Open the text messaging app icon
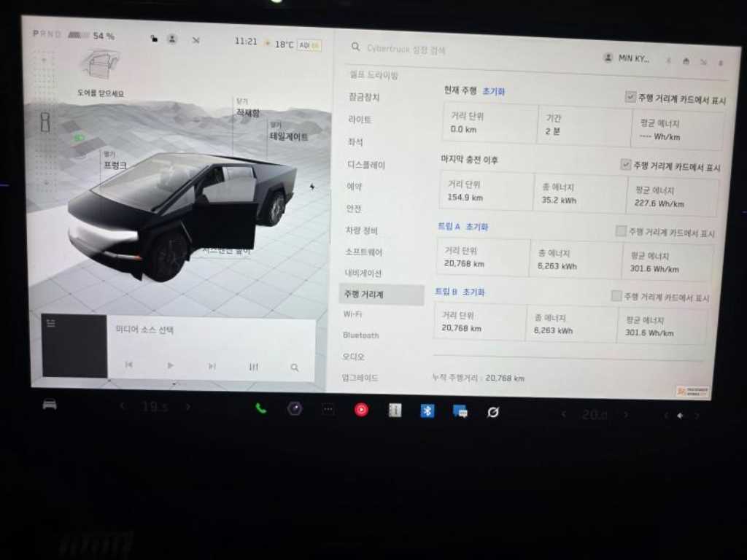The height and width of the screenshot is (560, 747). pos(460,411)
